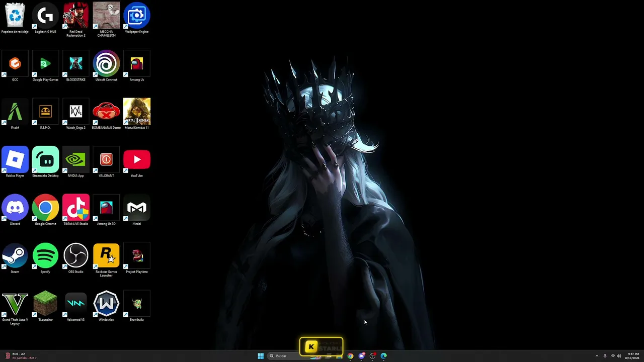This screenshot has height=362, width=644.
Task: Click the microphone icon in system tray
Action: [605, 356]
